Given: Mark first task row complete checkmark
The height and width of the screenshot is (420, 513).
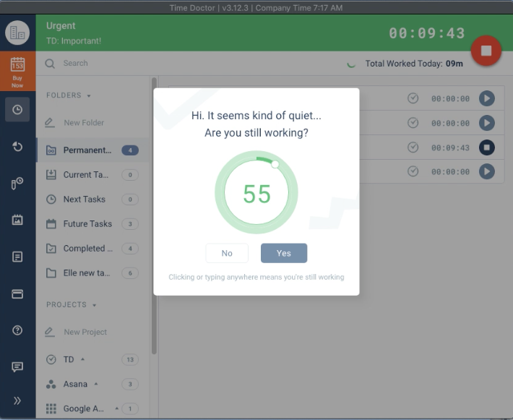Looking at the screenshot, I should (413, 98).
